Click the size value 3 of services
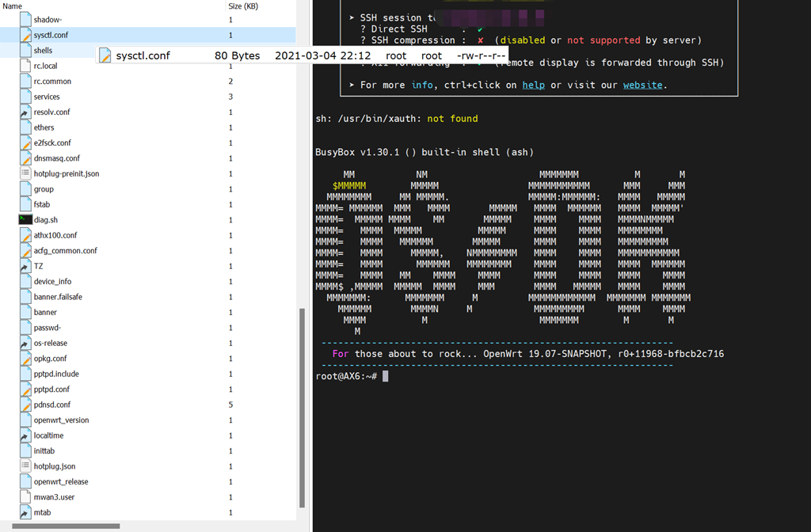Screen dimensions: 811x532 coord(230,97)
